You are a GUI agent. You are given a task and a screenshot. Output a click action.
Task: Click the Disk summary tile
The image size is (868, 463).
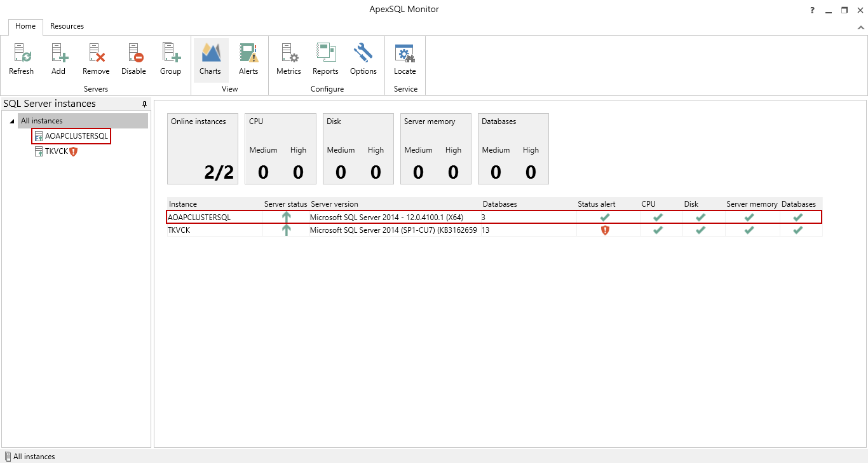(358, 149)
